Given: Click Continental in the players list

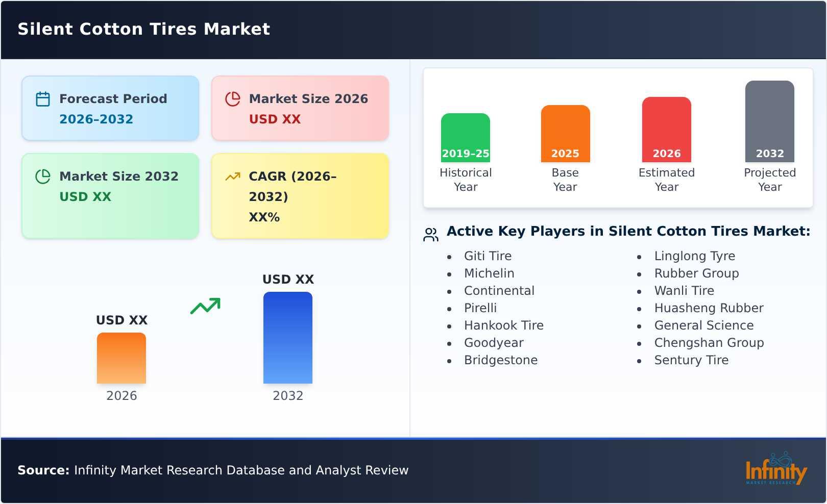Looking at the screenshot, I should click(499, 290).
